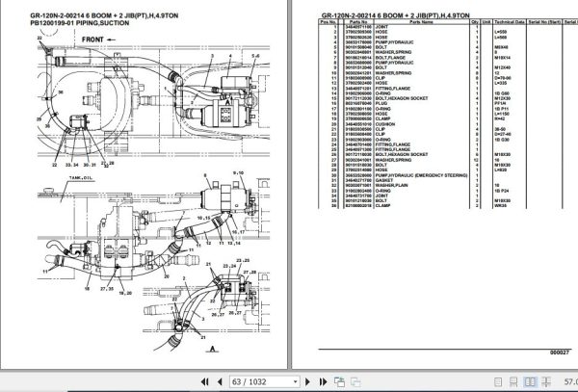Click the go to previous view icon

click(339, 382)
